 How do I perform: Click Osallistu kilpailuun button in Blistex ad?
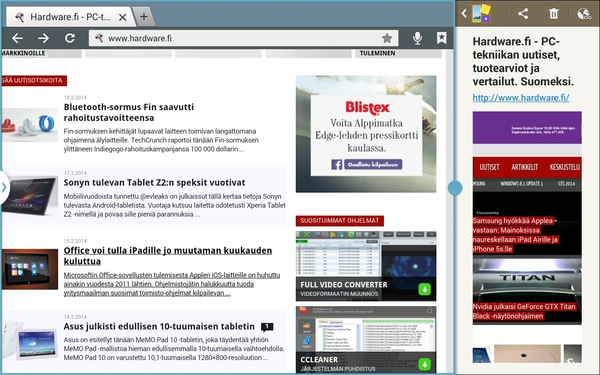point(373,165)
